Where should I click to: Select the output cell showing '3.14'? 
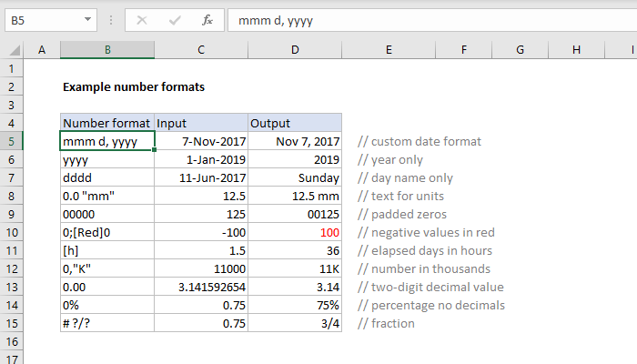click(x=295, y=287)
